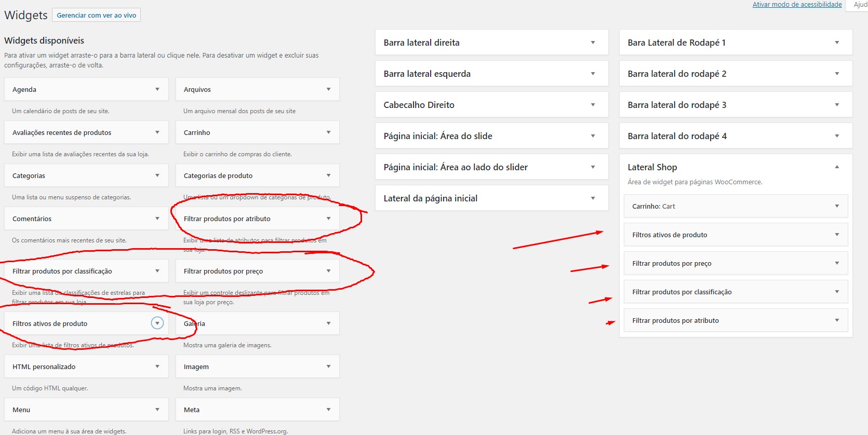Expand available 'Filtrar produtos por atributo' arrow
Viewport: 868px width, 435px height.
tap(328, 219)
